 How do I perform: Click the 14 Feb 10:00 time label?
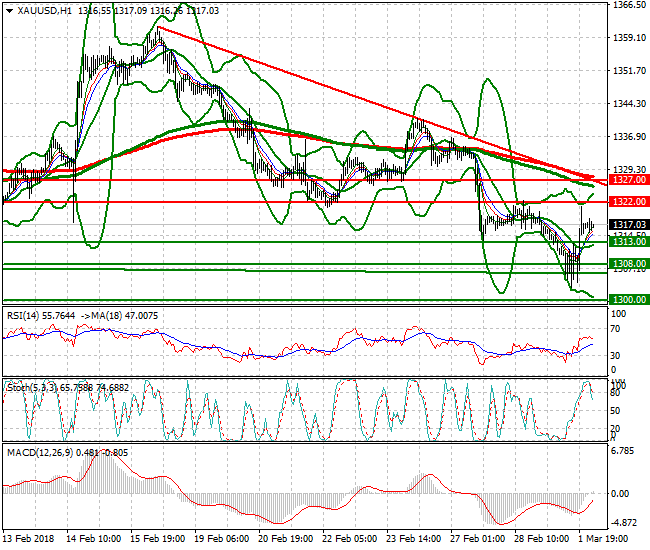[x=94, y=539]
